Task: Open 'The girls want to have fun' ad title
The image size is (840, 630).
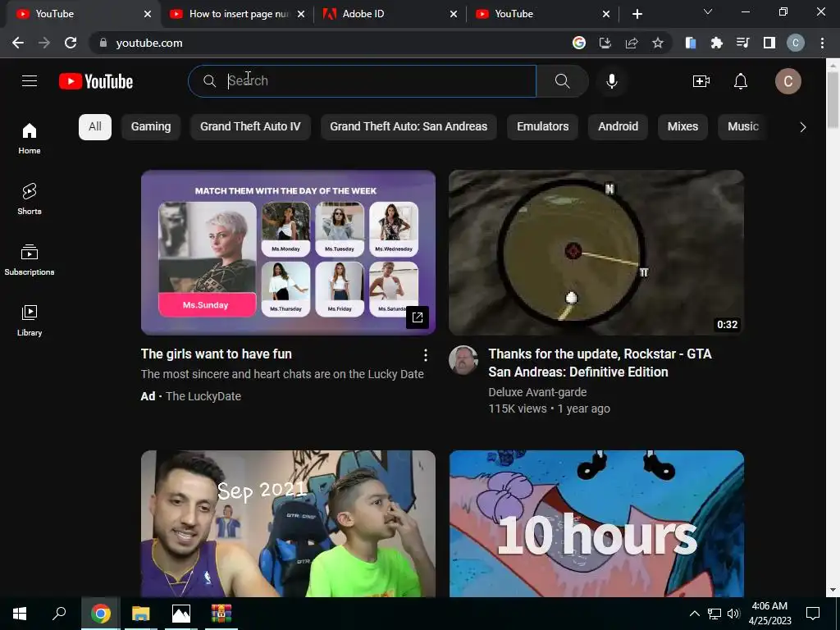Action: click(x=217, y=354)
